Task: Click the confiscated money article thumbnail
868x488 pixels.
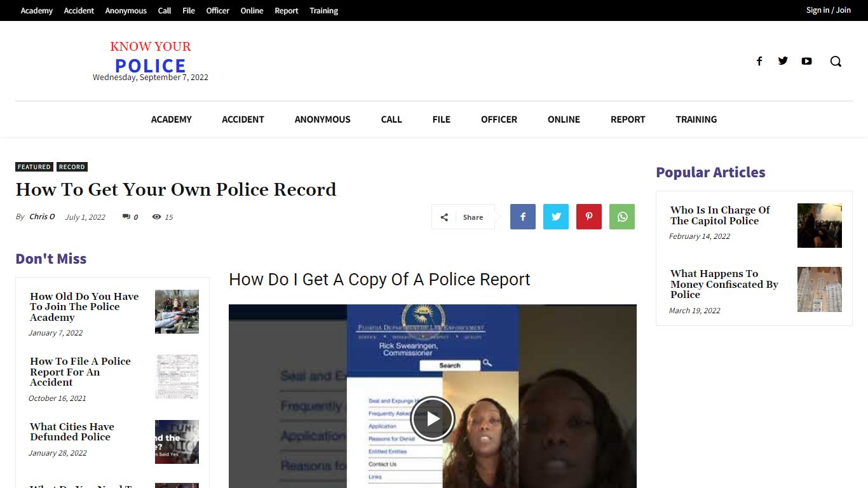Action: (820, 289)
